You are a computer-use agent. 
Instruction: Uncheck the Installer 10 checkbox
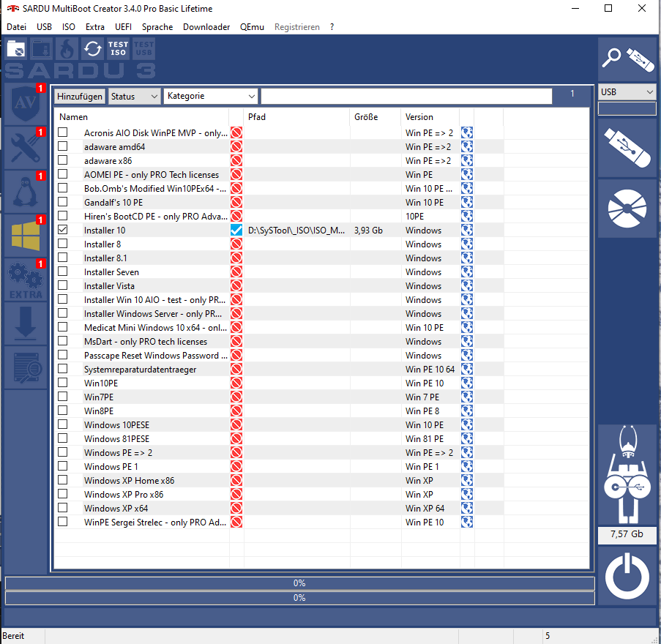63,230
